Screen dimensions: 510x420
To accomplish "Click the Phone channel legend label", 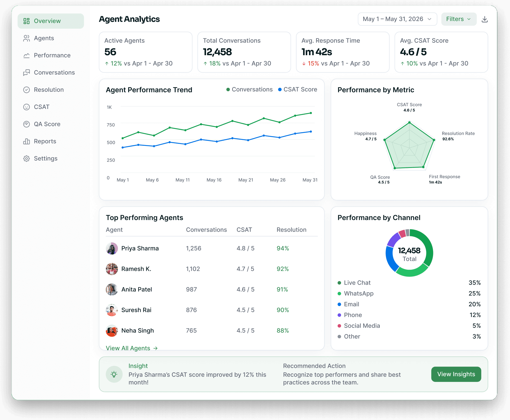I will pos(353,315).
